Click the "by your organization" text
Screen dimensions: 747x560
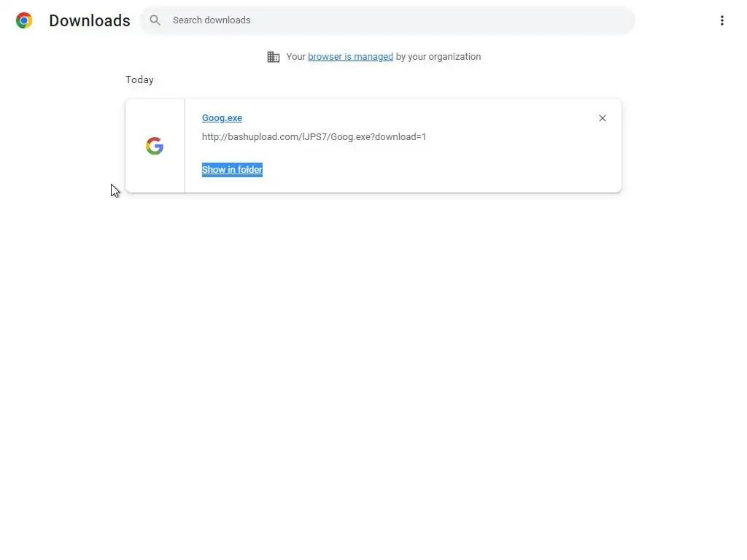[x=438, y=57]
